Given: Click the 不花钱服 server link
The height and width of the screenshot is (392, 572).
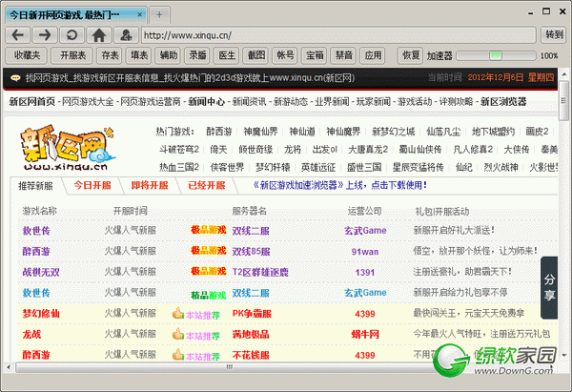Looking at the screenshot, I should (251, 355).
